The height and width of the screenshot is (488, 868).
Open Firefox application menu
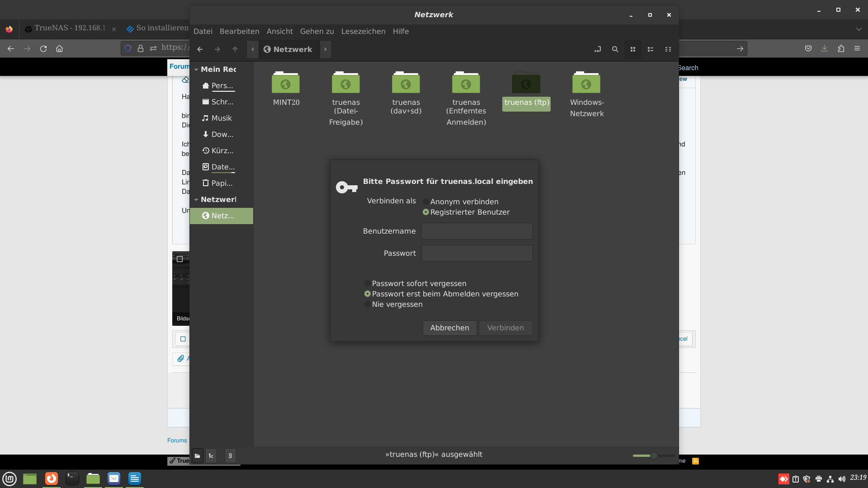pyautogui.click(x=857, y=48)
